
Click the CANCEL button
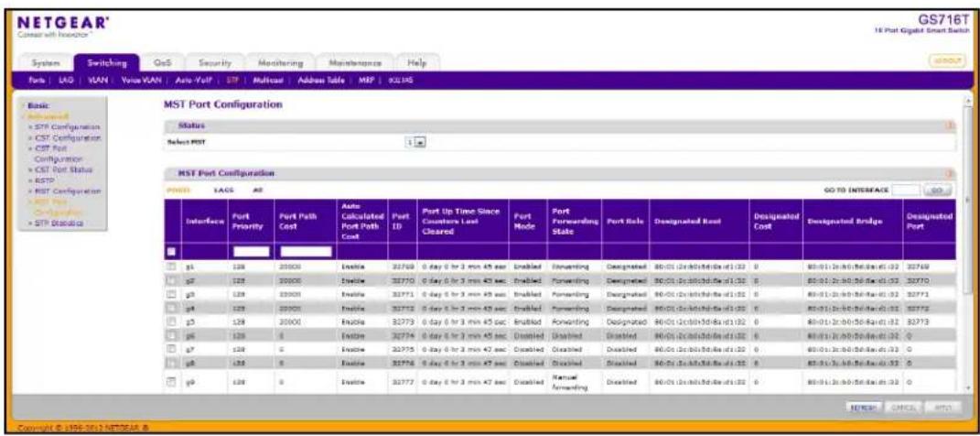(x=902, y=408)
